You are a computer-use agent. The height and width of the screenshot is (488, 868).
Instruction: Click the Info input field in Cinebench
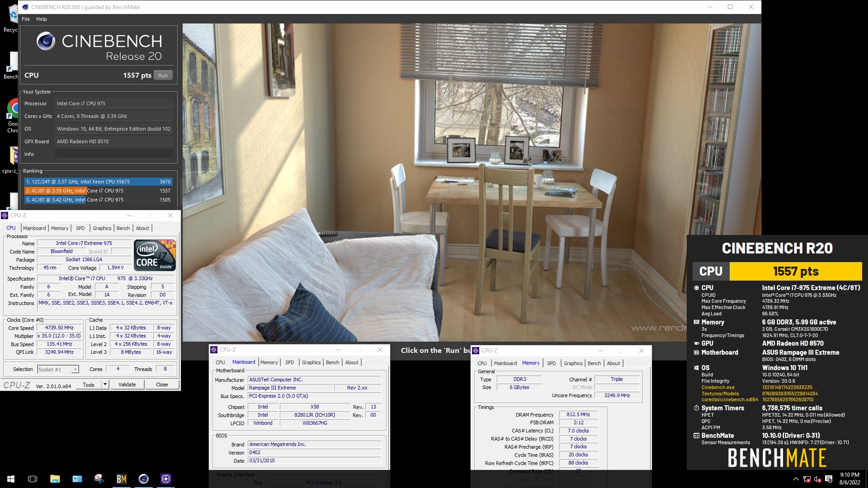[x=113, y=154]
